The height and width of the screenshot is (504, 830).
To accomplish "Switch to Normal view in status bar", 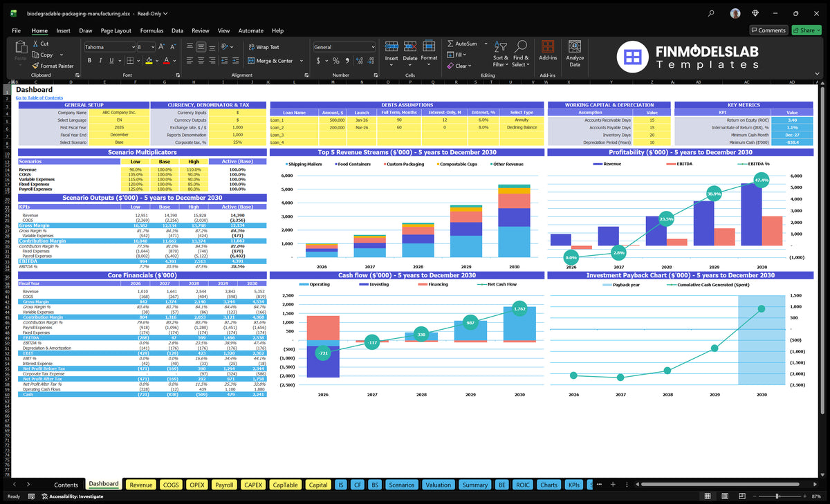I will pos(708,496).
